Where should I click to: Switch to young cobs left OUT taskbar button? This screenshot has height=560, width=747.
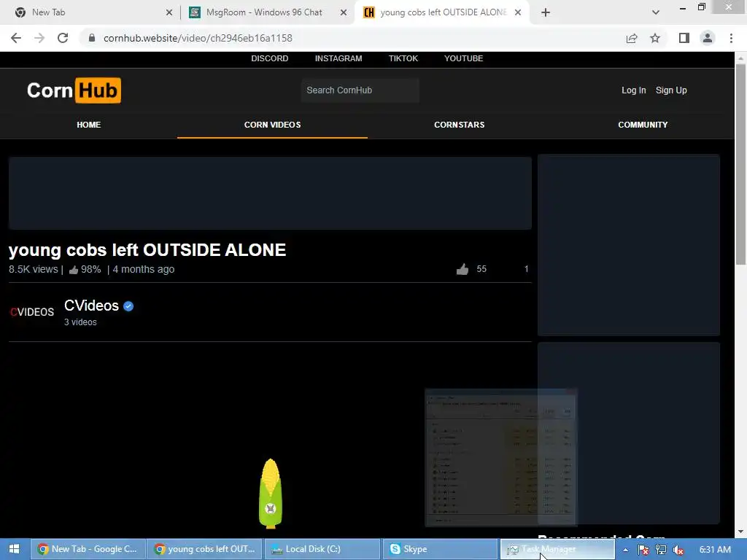(205, 549)
